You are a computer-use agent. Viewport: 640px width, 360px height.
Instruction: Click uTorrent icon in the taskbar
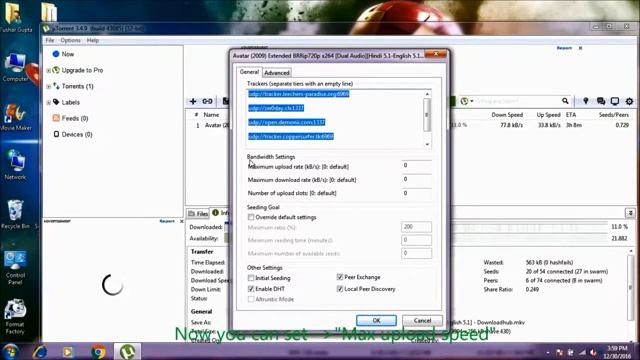pyautogui.click(x=127, y=352)
